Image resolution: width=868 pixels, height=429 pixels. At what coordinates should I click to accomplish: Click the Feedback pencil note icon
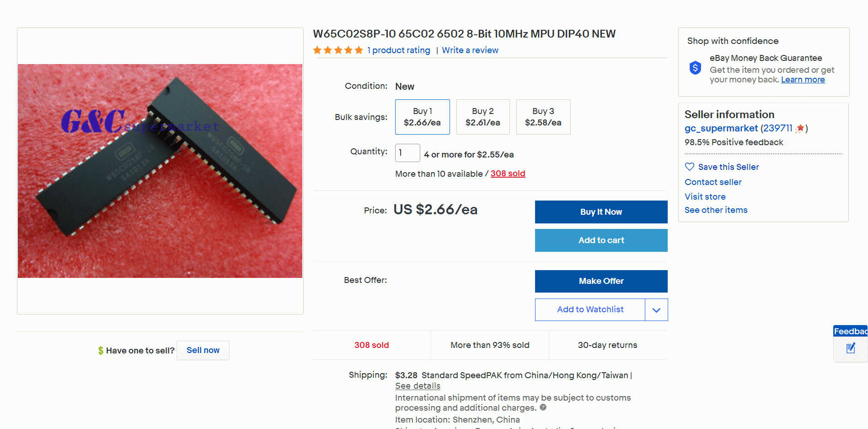851,348
